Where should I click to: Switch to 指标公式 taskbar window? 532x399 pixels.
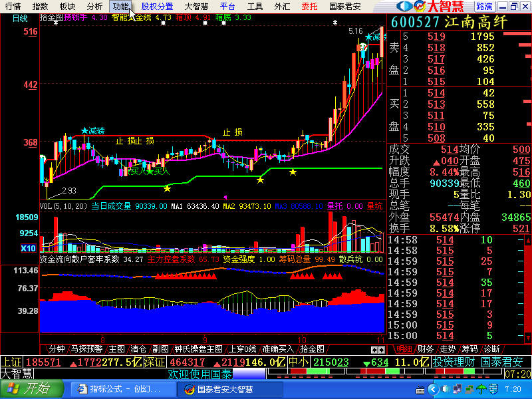[x=122, y=389]
